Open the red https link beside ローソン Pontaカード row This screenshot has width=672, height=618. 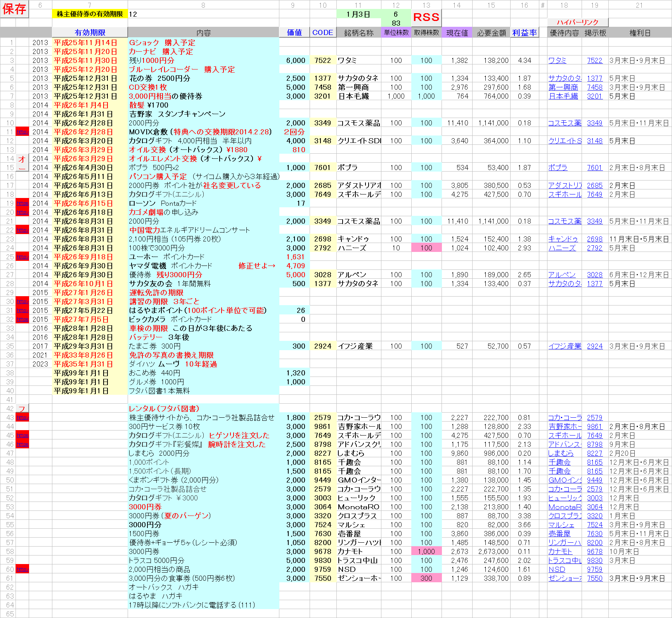pos(23,203)
